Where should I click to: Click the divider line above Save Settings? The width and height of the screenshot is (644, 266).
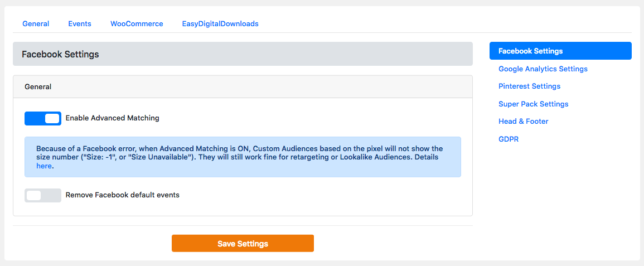click(243, 226)
